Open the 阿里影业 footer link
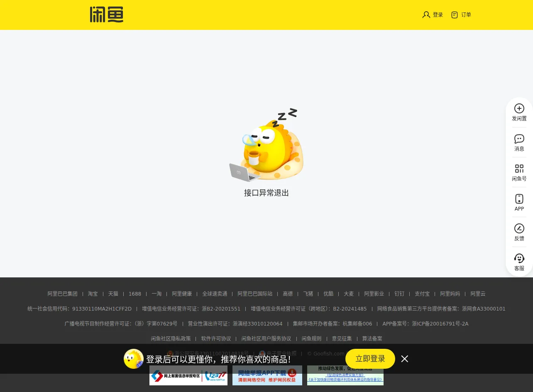The height and width of the screenshot is (392, 533). (374, 294)
